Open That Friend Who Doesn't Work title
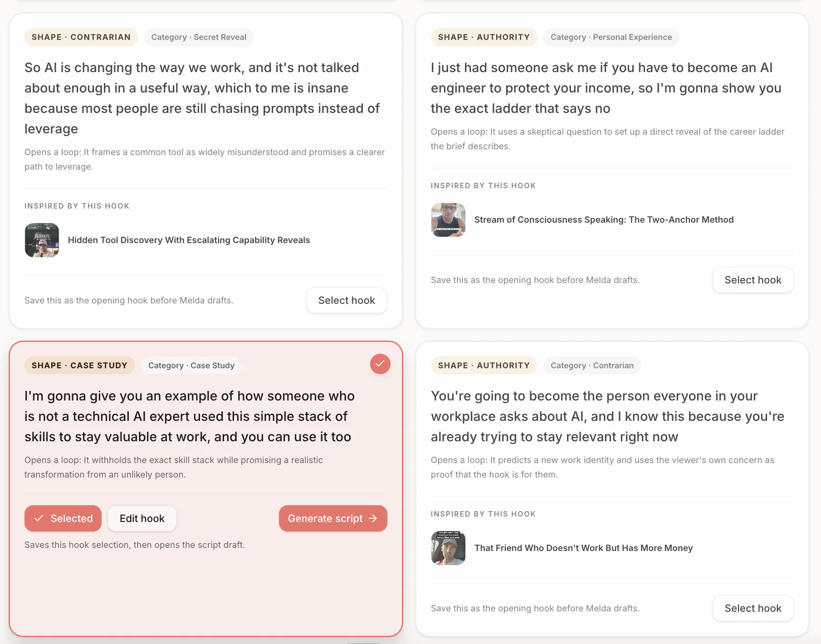The image size is (821, 644). point(583,548)
